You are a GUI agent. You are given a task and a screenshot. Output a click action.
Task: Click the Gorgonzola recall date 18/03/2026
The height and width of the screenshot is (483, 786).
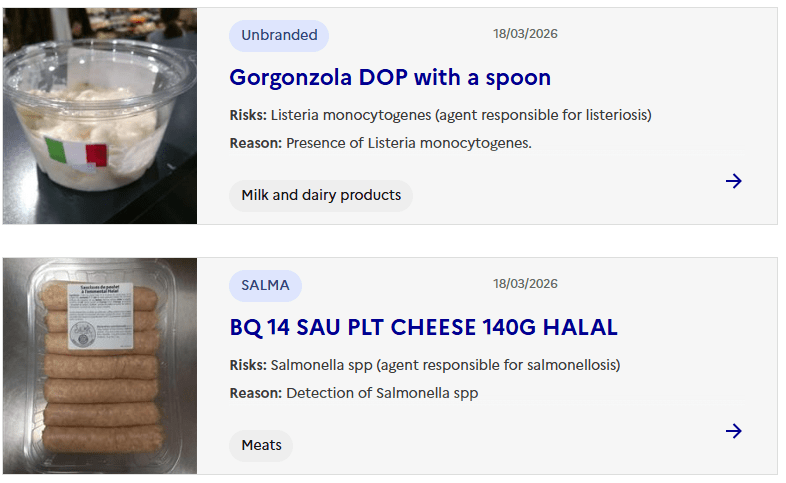(525, 34)
